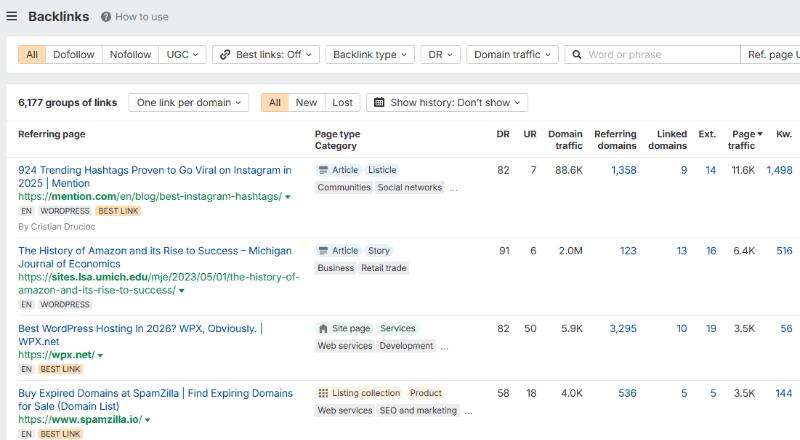Sort by Page traffic column
This screenshot has width=800, height=440.
(745, 140)
